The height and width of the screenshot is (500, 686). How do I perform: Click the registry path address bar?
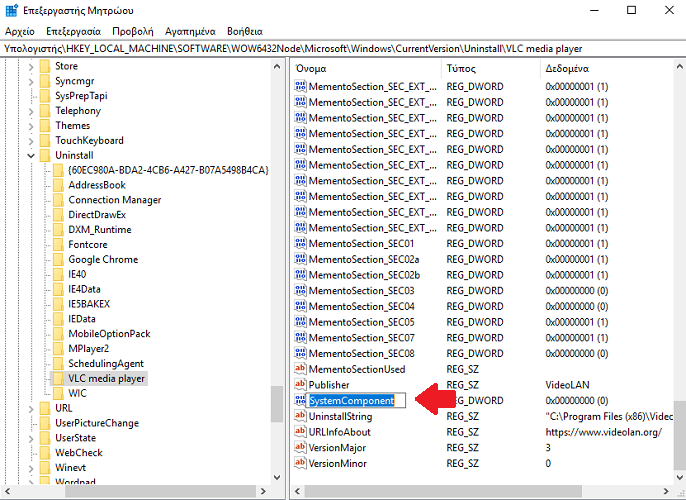point(343,49)
